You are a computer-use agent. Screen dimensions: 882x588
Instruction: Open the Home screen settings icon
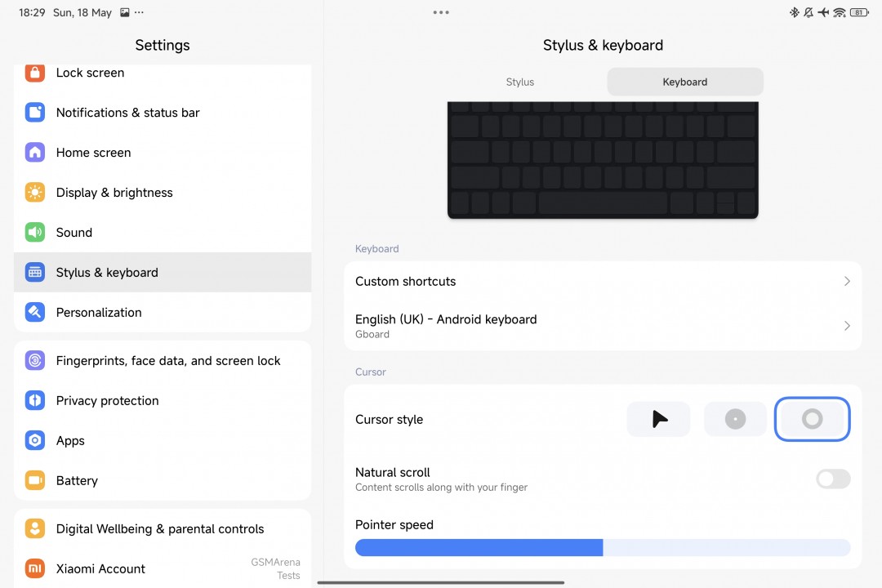[34, 153]
